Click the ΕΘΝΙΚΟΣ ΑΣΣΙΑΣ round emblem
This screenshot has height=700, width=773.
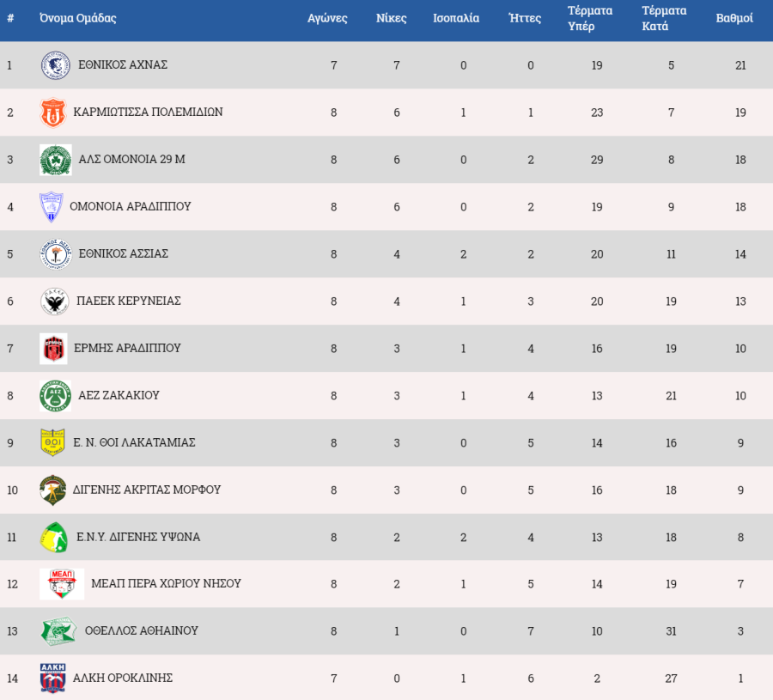coord(55,254)
